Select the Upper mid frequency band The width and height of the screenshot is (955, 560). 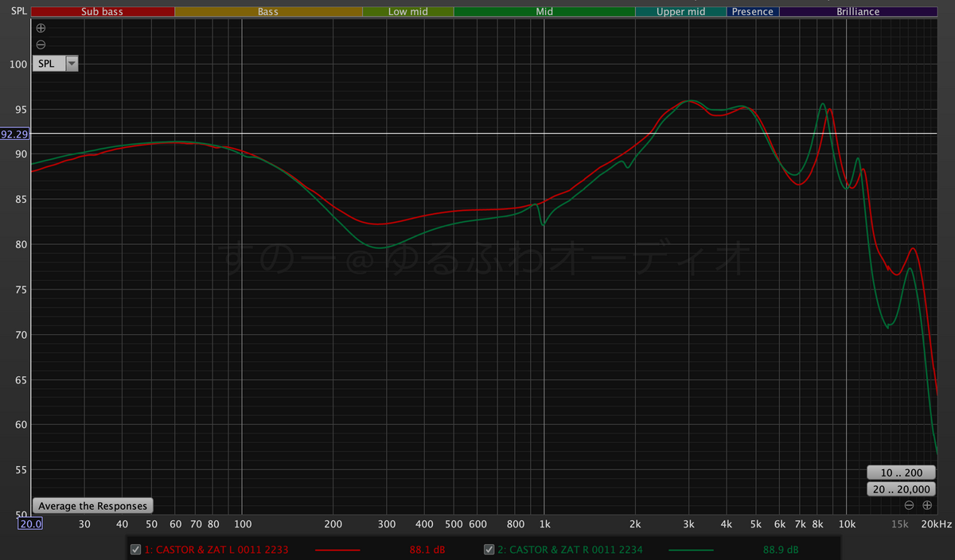tap(681, 12)
